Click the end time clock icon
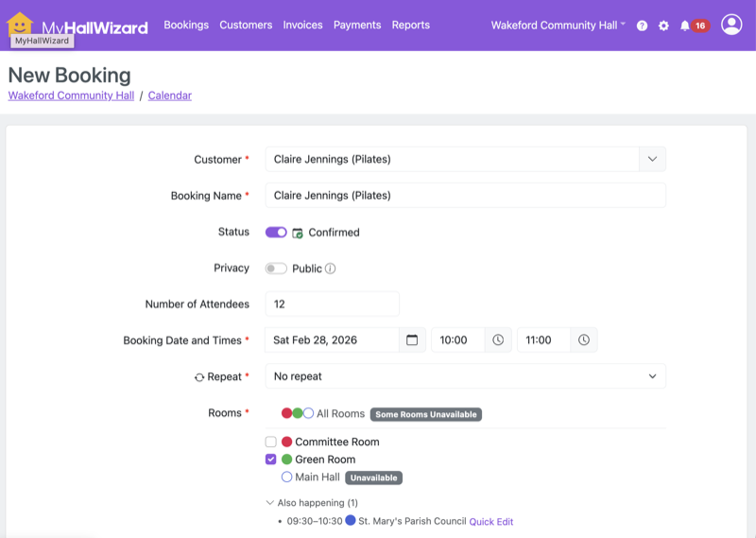756x538 pixels. (x=583, y=339)
